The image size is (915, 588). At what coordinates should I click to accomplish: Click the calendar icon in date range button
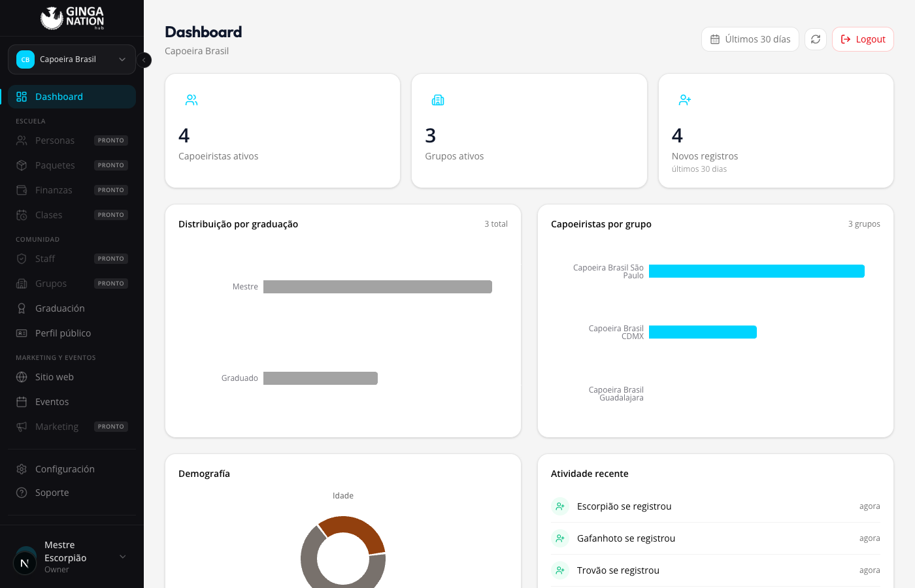coord(715,39)
